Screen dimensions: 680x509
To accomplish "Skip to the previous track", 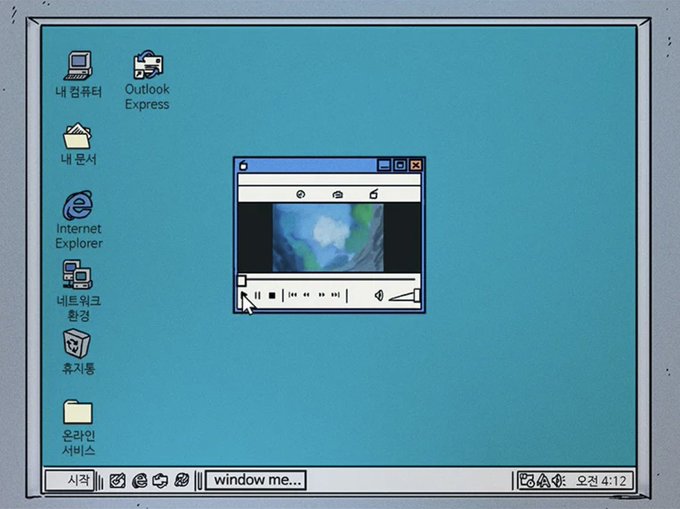I will (x=293, y=295).
